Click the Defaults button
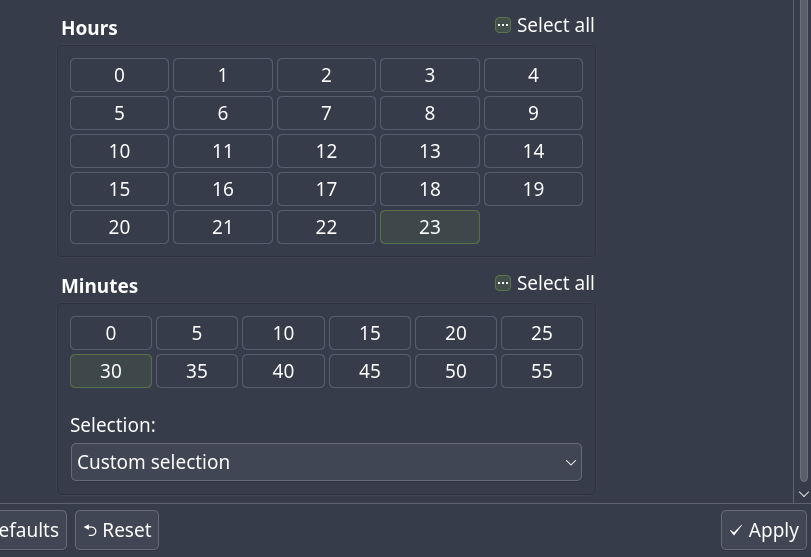The height and width of the screenshot is (557, 811). (30, 530)
